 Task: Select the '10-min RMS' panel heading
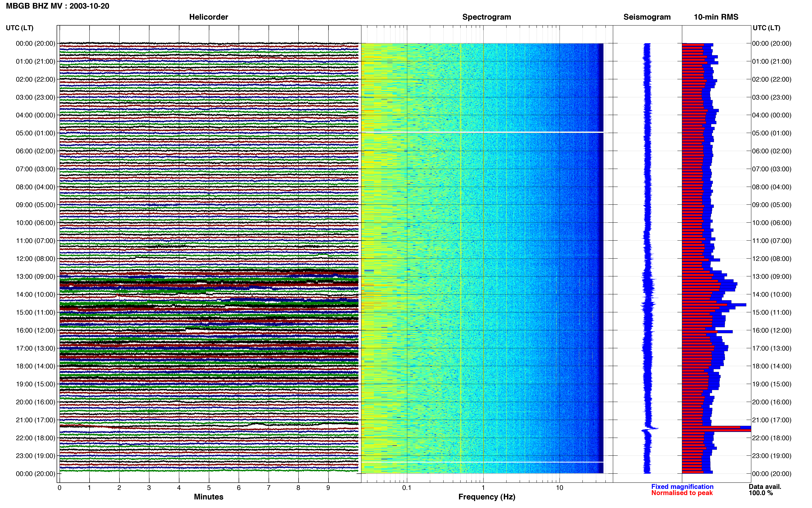pos(716,17)
